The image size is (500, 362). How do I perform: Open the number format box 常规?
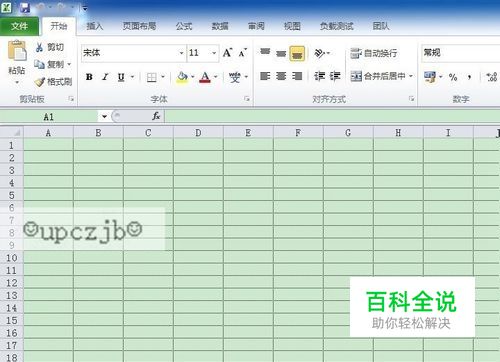point(461,53)
